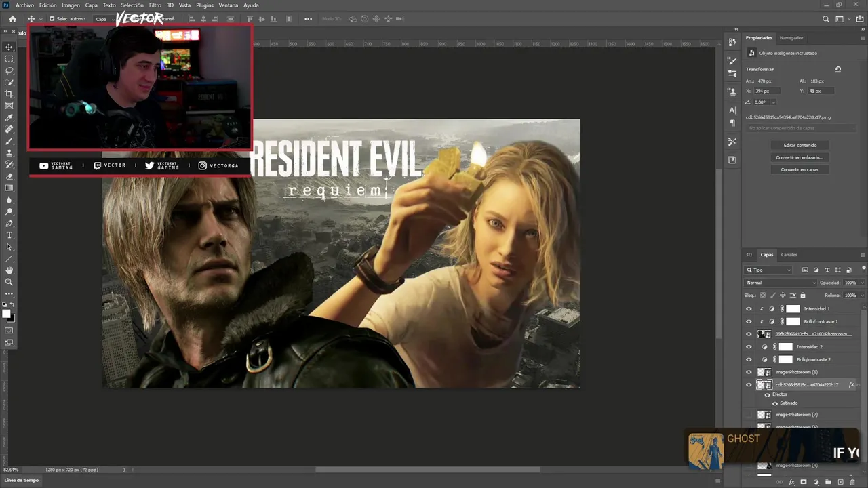Lock all for selected layer
This screenshot has height=488, width=868.
point(803,296)
